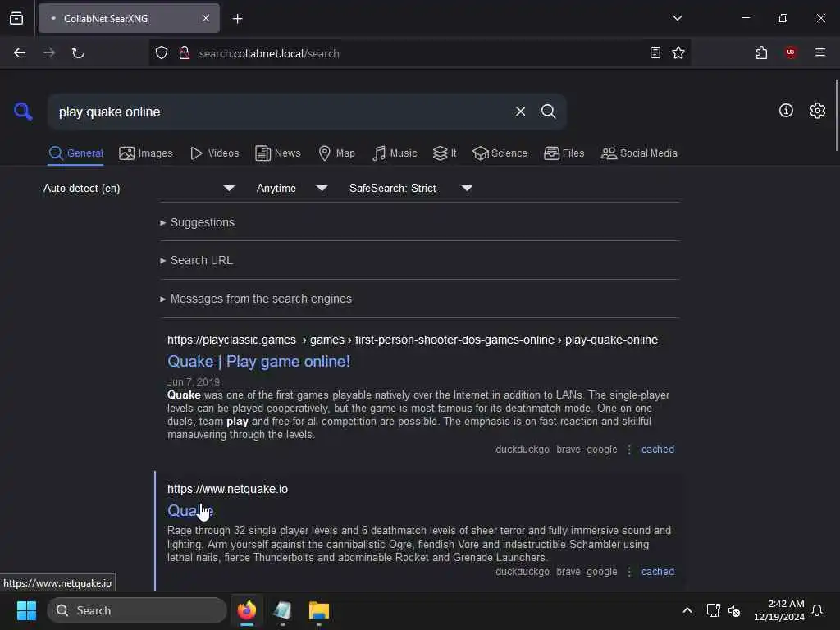Open a new browser tab
Viewport: 840px width, 630px height.
(237, 19)
